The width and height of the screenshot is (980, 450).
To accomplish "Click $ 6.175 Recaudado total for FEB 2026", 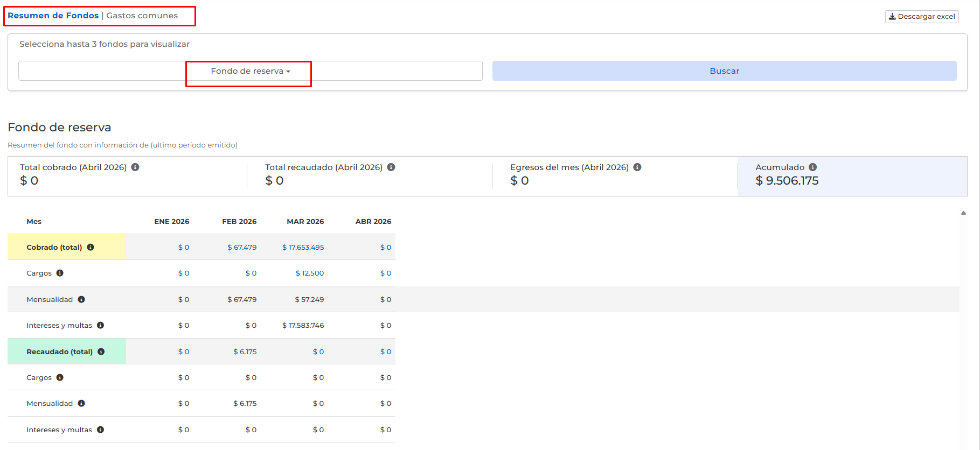I will tap(245, 352).
